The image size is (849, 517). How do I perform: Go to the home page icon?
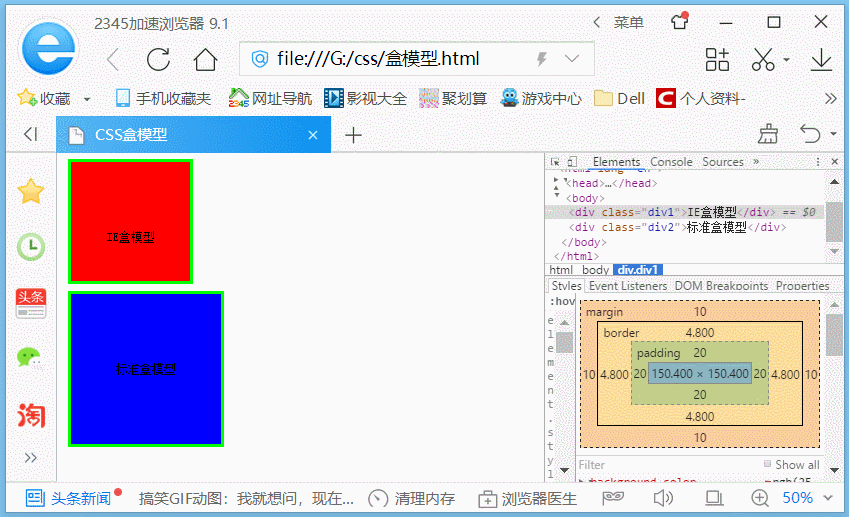click(205, 60)
